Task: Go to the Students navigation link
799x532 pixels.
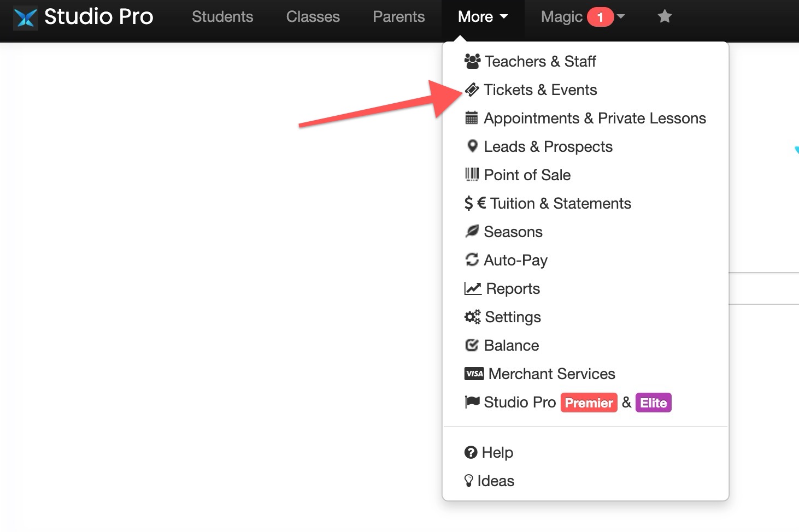Action: point(222,17)
